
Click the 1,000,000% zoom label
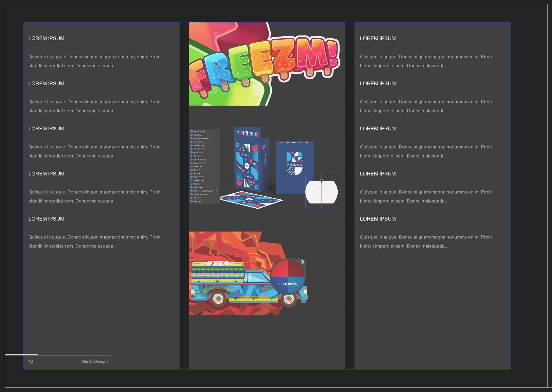pyautogui.click(x=288, y=284)
